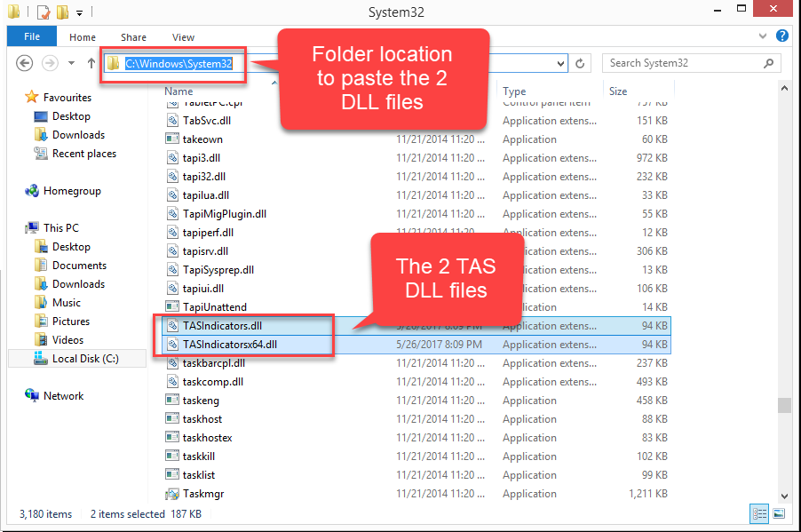Sort by the Size column header
801x532 pixels.
[x=618, y=91]
